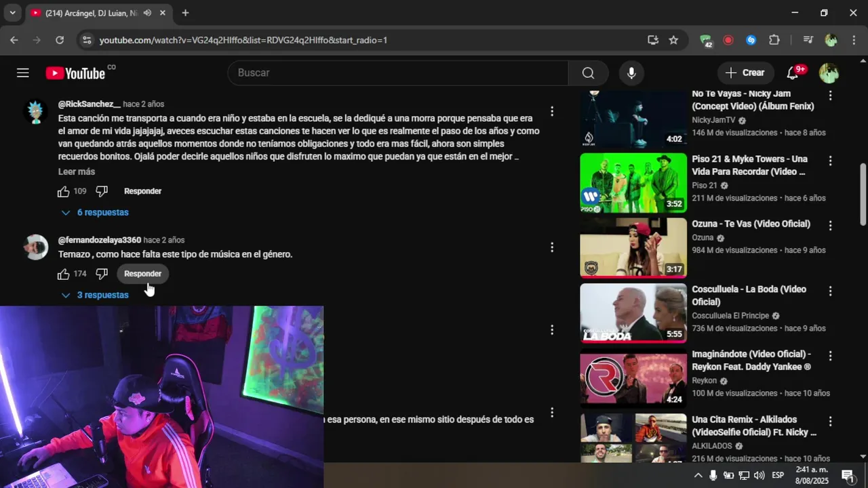Open the Piso 21 channel link
This screenshot has height=488, width=868.
(705, 185)
